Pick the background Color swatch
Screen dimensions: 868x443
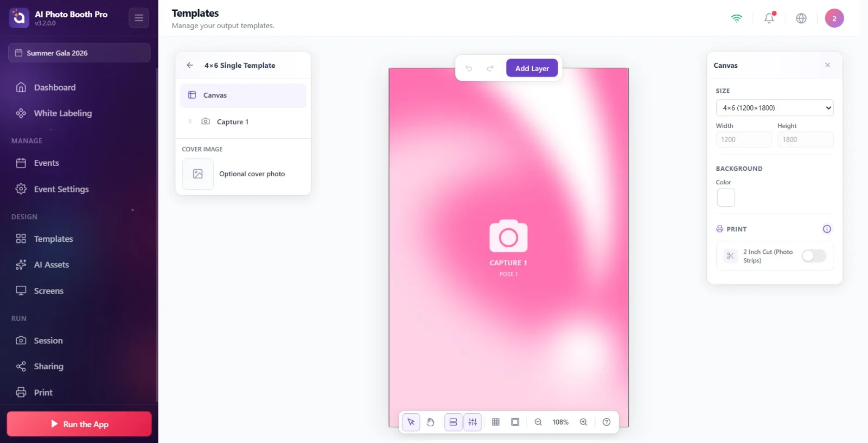(x=726, y=197)
